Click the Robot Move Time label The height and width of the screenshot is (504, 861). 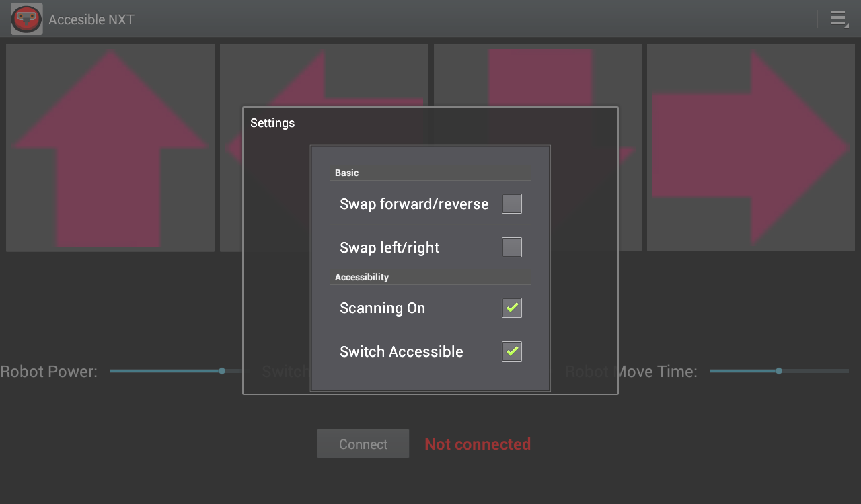[631, 372]
